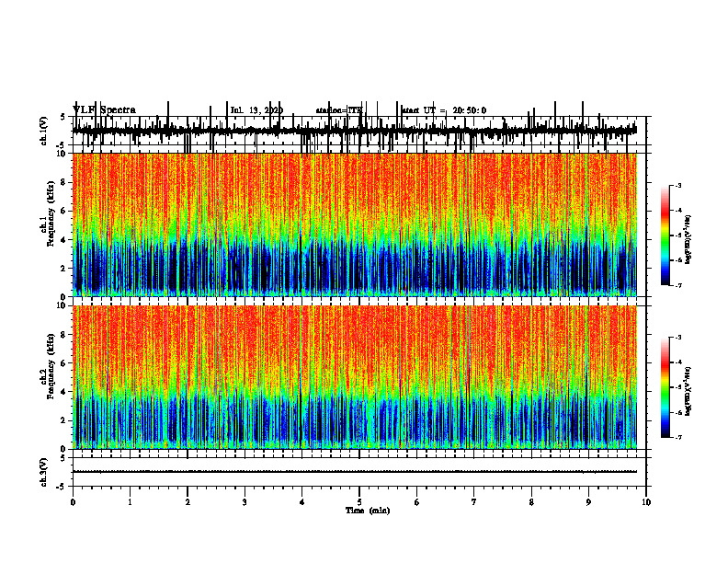The width and height of the screenshot is (728, 563).
Task: Click ch.2 spectrogram frequency tick '2'
Action: point(64,420)
